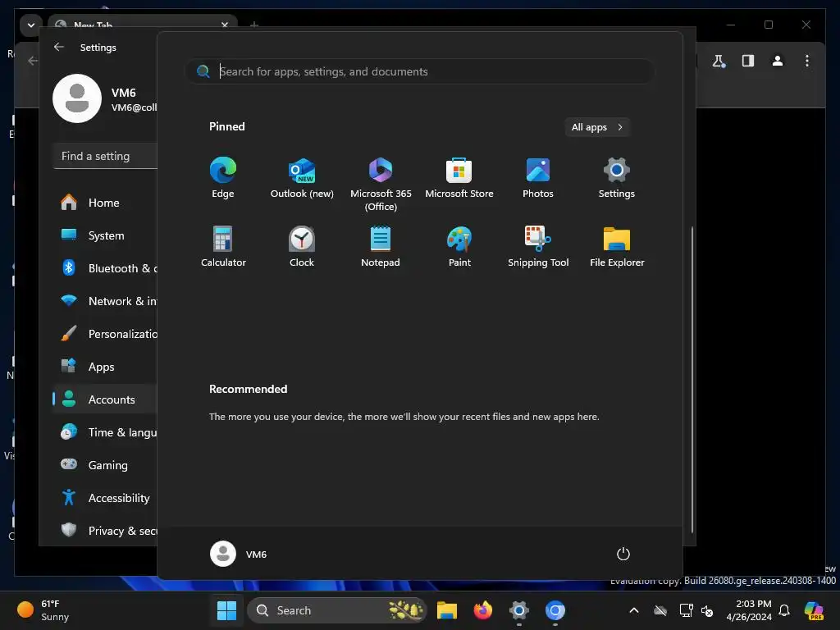Launch Outlook (new) from pinned apps
Screen dimensions: 840x630
click(302, 178)
